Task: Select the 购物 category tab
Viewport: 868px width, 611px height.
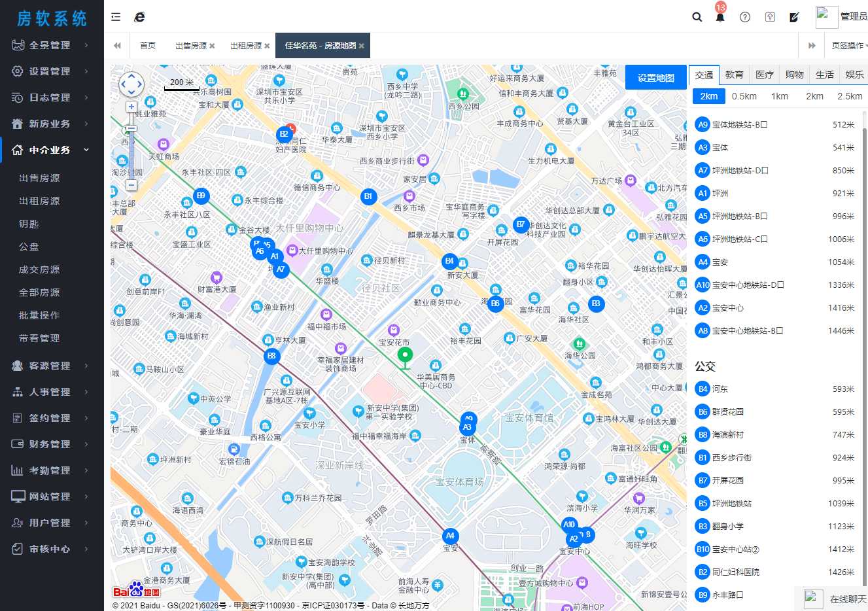Action: tap(795, 75)
